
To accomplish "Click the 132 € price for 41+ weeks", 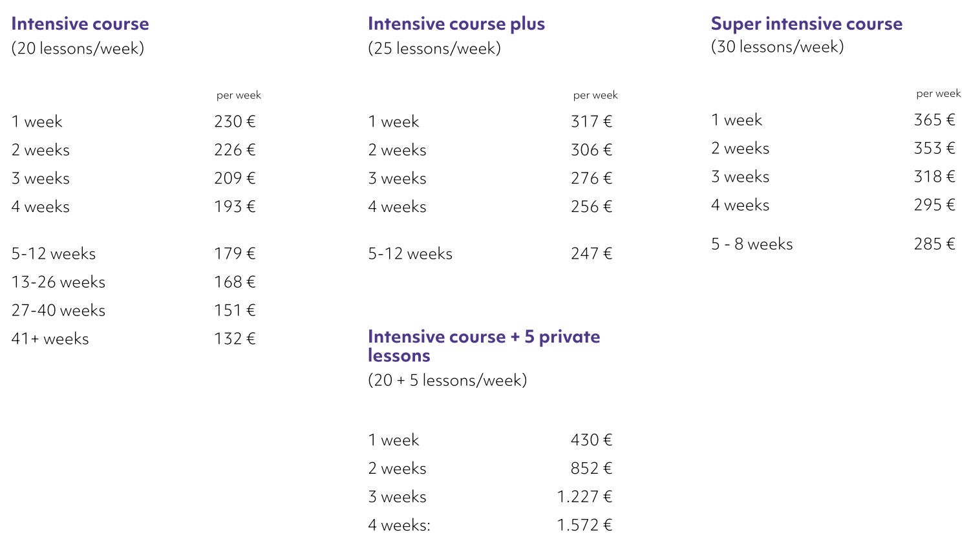I will (x=235, y=339).
